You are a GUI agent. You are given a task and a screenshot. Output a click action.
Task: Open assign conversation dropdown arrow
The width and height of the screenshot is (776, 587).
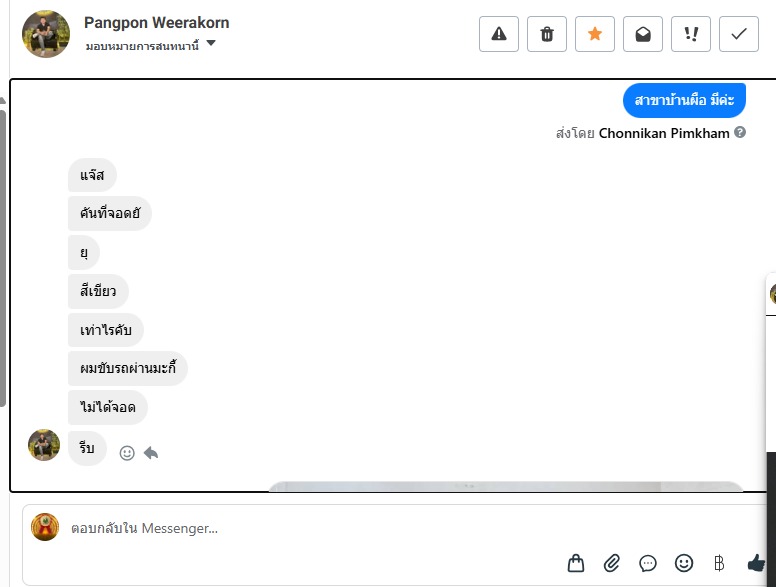[x=211, y=43]
